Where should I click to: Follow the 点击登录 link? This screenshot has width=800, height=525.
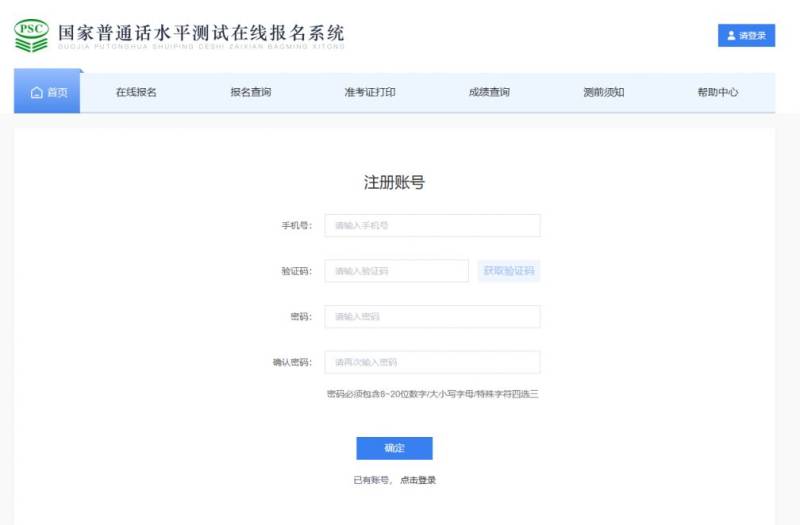pos(418,481)
